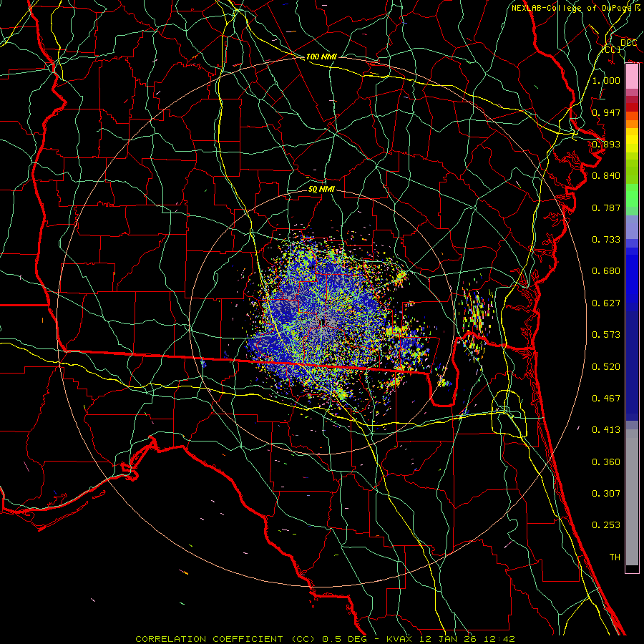Click the DCC legend title
Screen dimensions: 644x644
(628, 43)
